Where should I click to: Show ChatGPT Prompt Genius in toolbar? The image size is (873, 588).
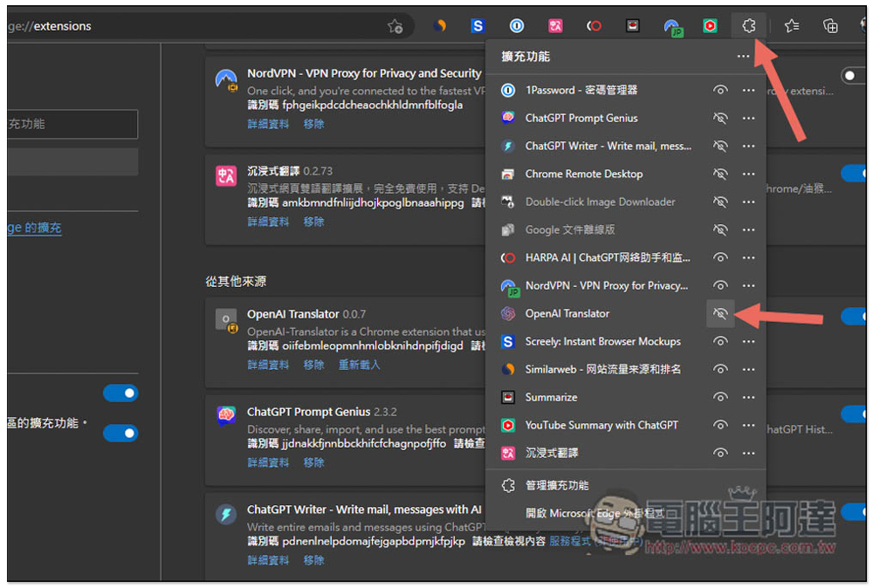720,118
